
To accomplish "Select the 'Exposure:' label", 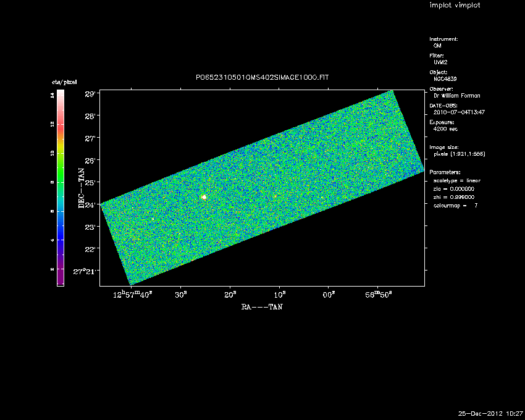I will coord(442,122).
